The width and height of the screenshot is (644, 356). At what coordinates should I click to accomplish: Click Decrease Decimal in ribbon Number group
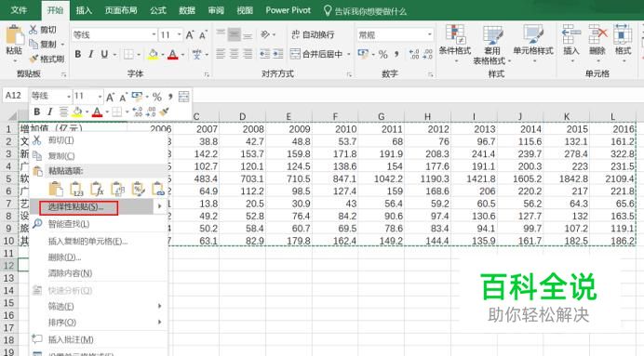[427, 54]
